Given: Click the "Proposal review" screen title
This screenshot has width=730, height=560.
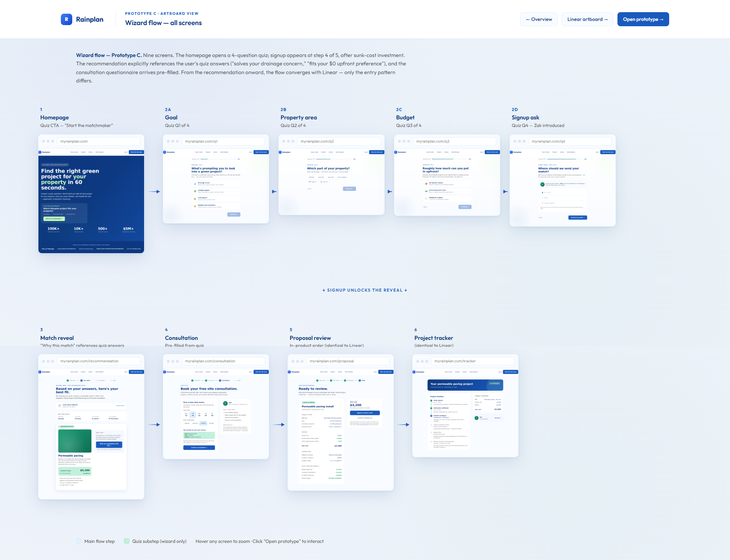Looking at the screenshot, I should pos(310,338).
